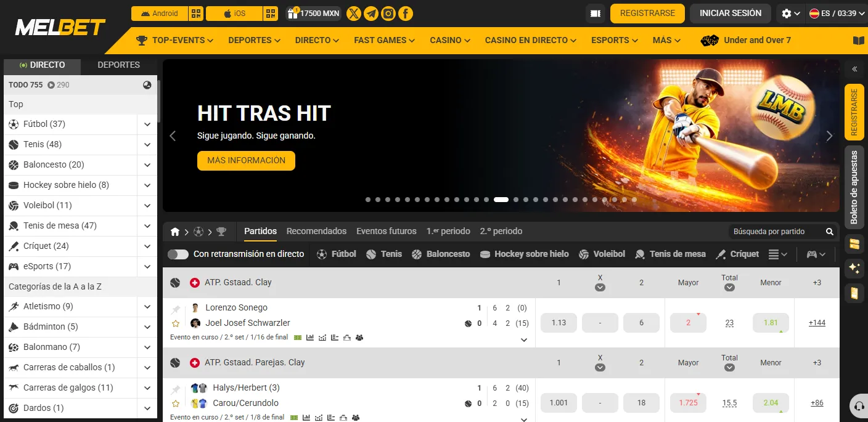
Task: Open the ES language and time dropdown
Action: coord(837,13)
